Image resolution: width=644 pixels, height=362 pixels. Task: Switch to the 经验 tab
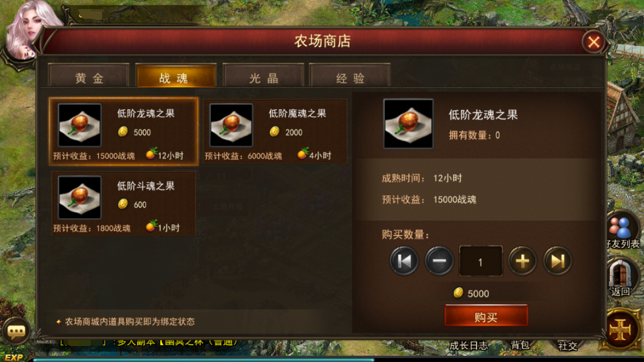tap(350, 75)
